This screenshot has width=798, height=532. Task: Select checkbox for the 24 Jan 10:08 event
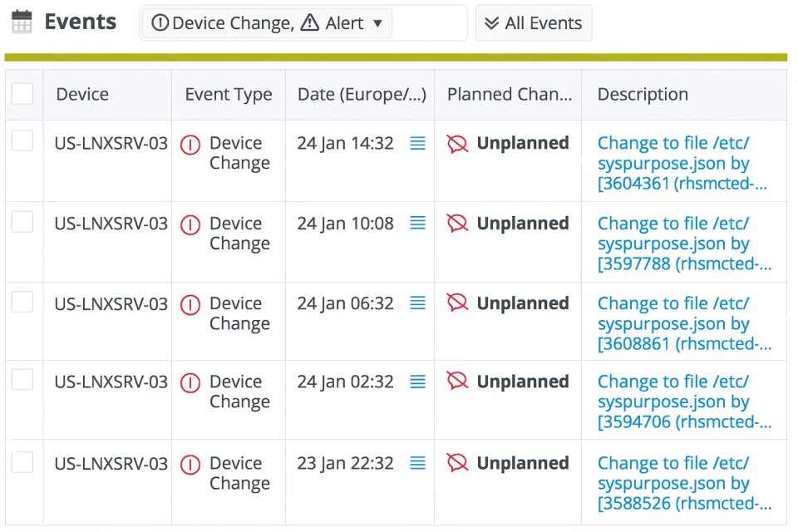coord(22,221)
